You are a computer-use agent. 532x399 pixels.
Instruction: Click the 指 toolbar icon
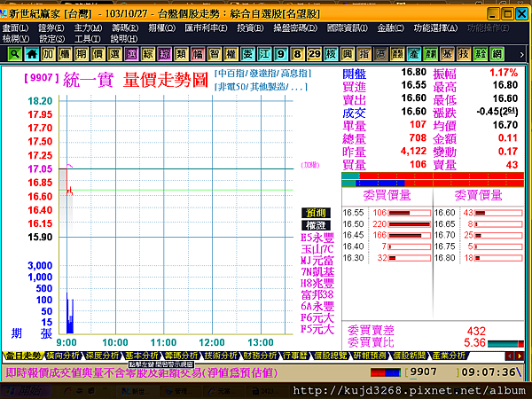[x=364, y=54]
